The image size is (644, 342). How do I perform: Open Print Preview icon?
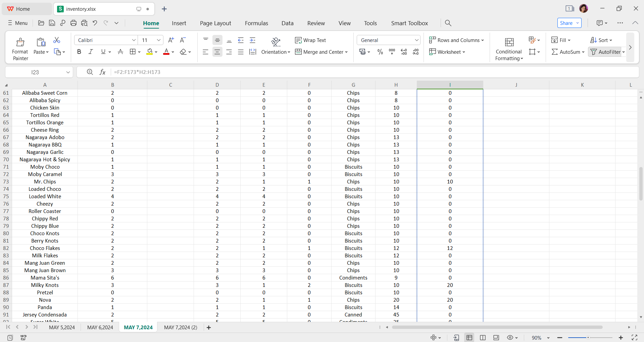tap(84, 23)
